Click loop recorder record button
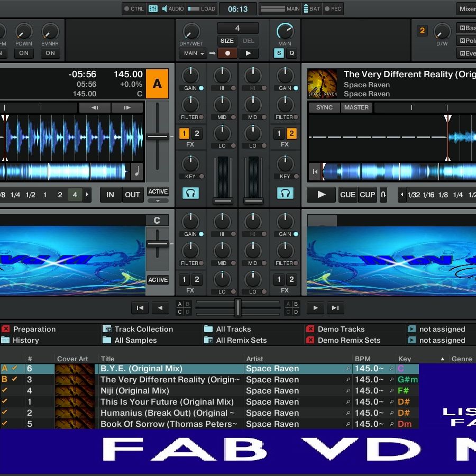Image resolution: width=476 pixels, height=476 pixels. pyautogui.click(x=227, y=53)
